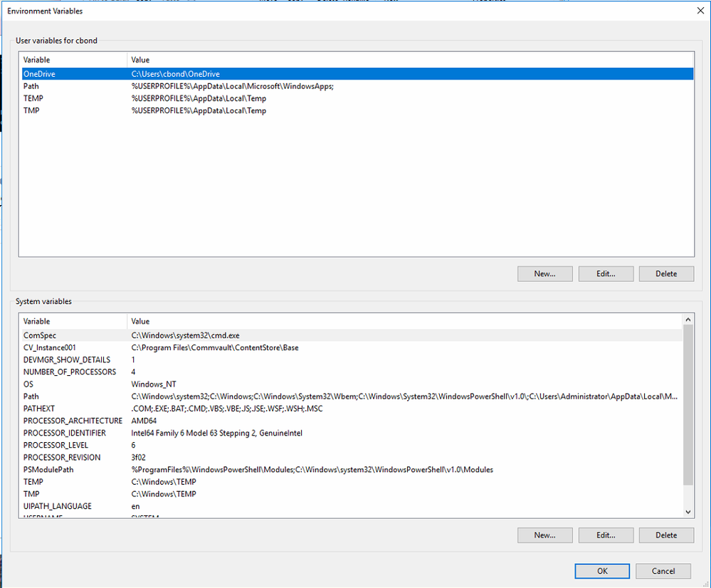Click the Intel64 Family 6 Model 63 value
Viewport: 711px width, 588px height.
217,434
